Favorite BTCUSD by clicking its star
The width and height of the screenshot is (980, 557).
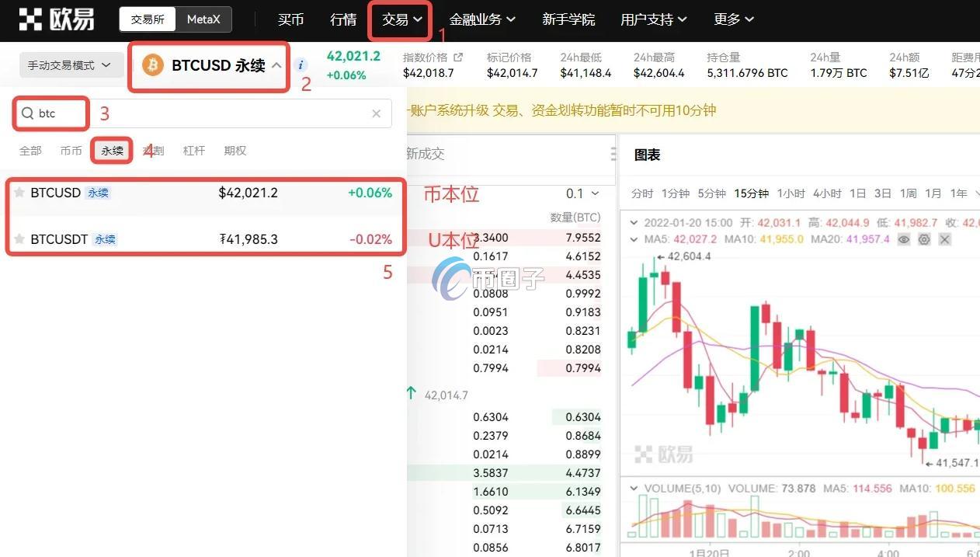(x=17, y=193)
